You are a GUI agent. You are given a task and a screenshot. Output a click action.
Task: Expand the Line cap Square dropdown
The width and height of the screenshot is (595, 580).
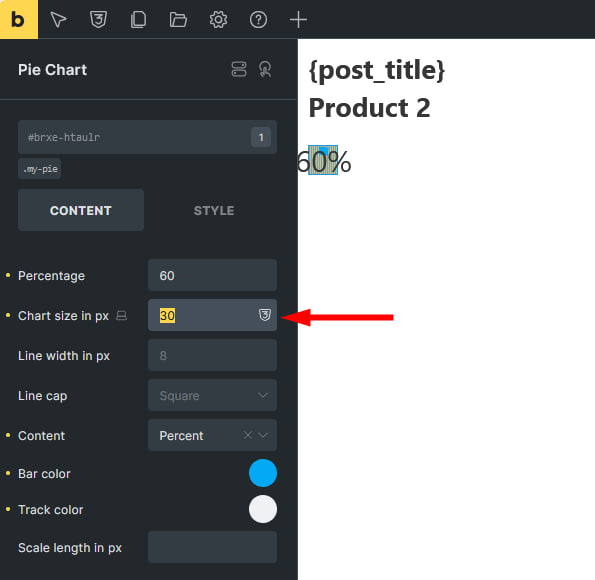point(212,395)
